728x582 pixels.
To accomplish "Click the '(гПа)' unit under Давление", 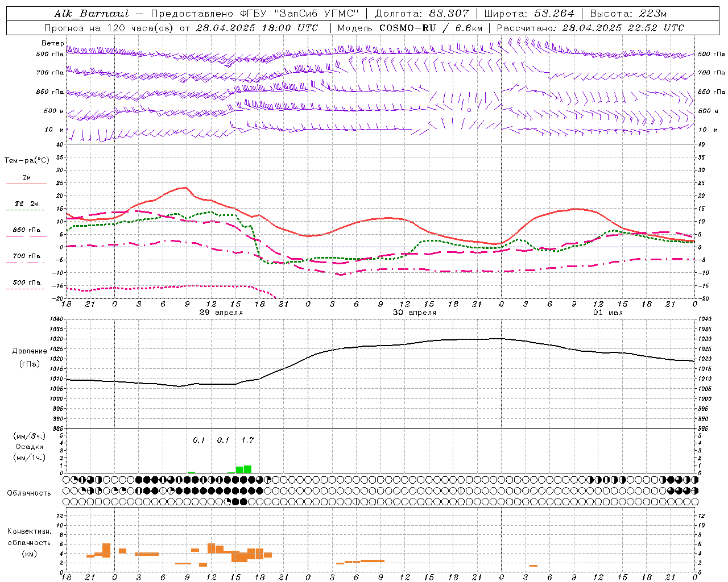I will (x=30, y=364).
